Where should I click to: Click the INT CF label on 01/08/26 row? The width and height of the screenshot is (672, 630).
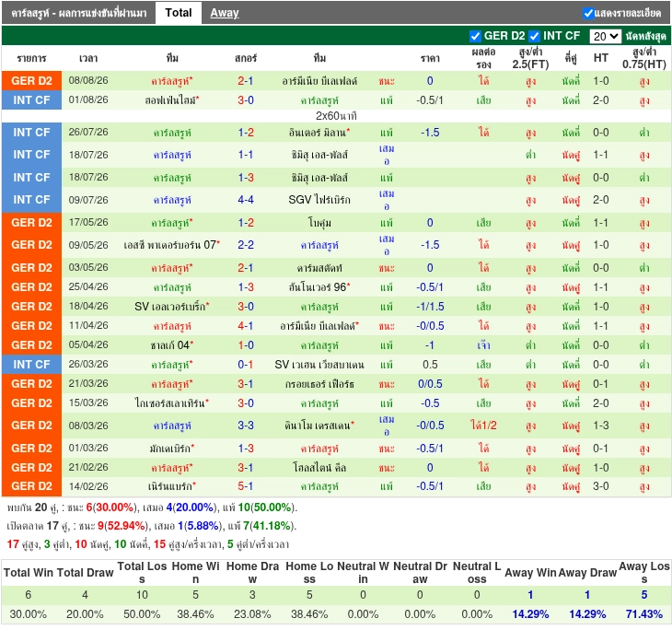pyautogui.click(x=31, y=99)
